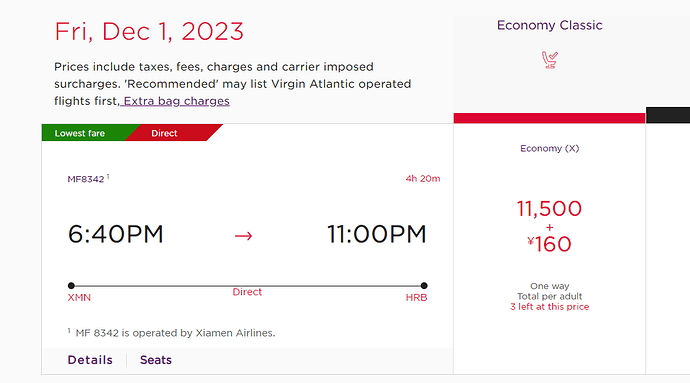The width and height of the screenshot is (690, 383).
Task: Click the HRB arrival airport code
Action: 416,298
